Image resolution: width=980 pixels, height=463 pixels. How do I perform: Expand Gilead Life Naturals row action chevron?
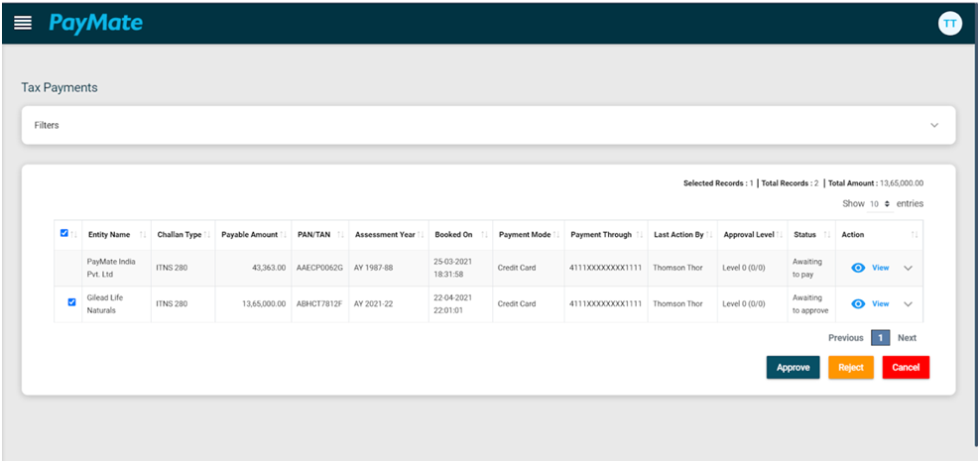coord(909,303)
